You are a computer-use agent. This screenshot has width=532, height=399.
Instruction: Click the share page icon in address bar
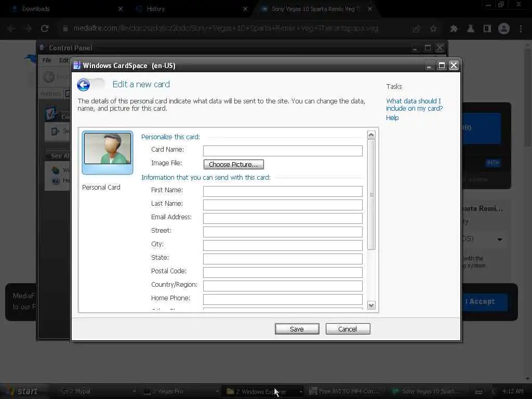pyautogui.click(x=417, y=29)
